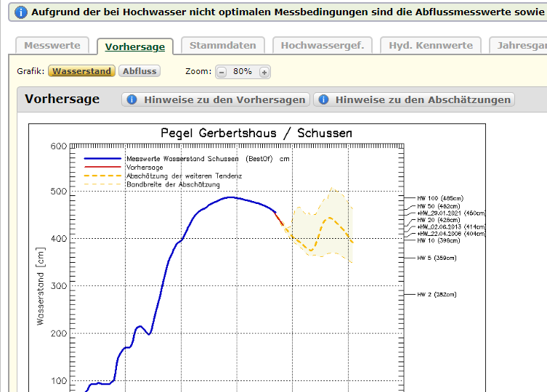Click the info icon beside Hinweise zu den Abschätzungen
547x392 pixels.
323,99
